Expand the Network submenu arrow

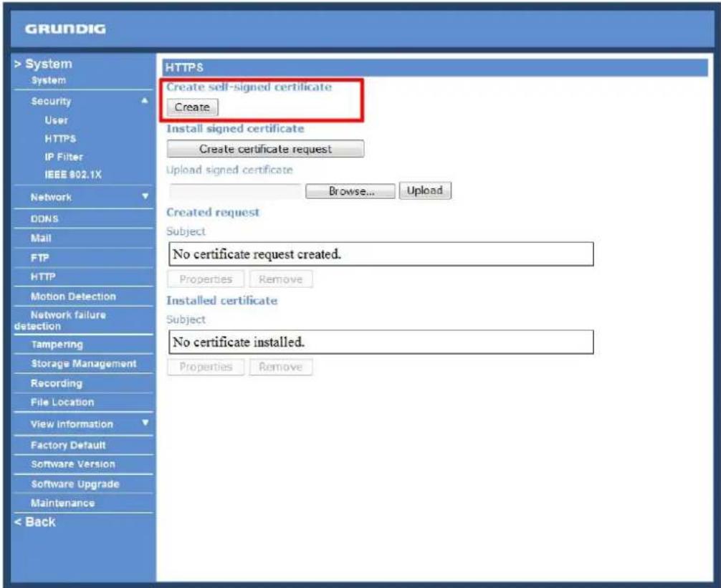(x=145, y=197)
